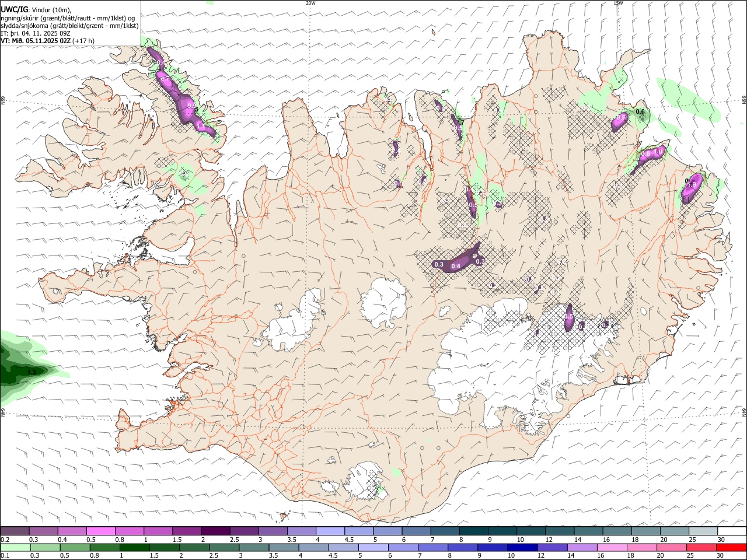Click the 0.6 value near the northeast coast

640,111
